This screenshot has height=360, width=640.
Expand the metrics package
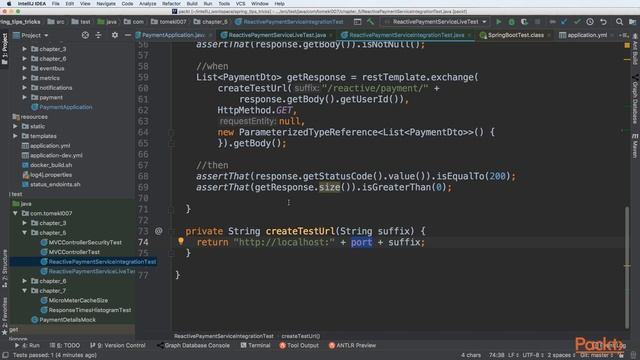point(24,78)
